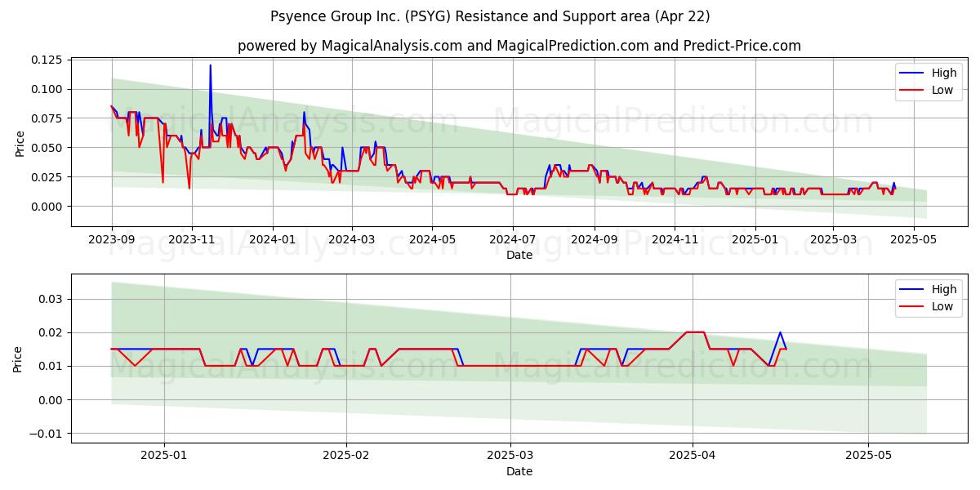Click the bottom chart '2025-05' tick label
The image size is (980, 490).
(869, 456)
